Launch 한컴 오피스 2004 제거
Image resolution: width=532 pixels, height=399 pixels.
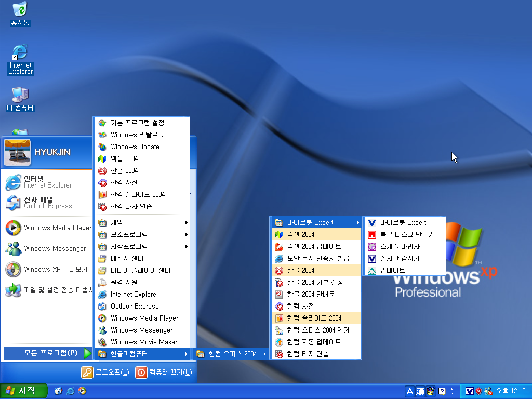[316, 330]
